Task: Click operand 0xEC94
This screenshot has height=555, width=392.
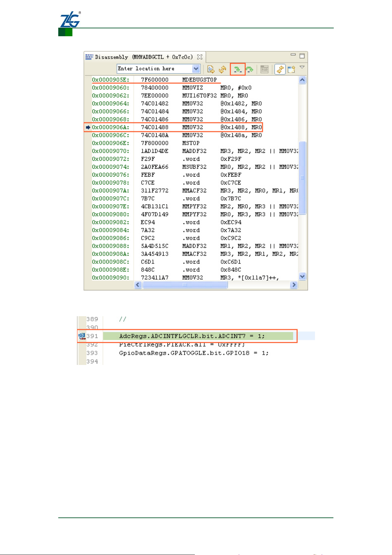Action: 231,222
